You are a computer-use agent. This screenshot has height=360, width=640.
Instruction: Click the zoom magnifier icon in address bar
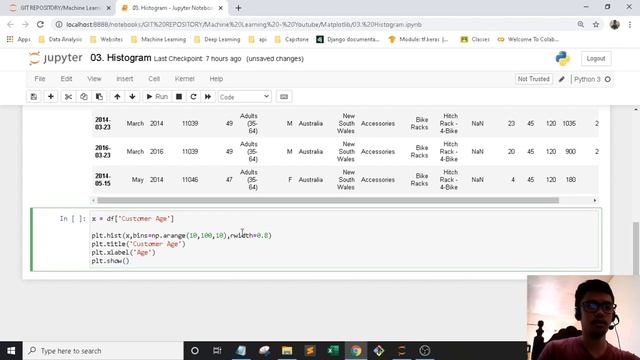tap(580, 24)
